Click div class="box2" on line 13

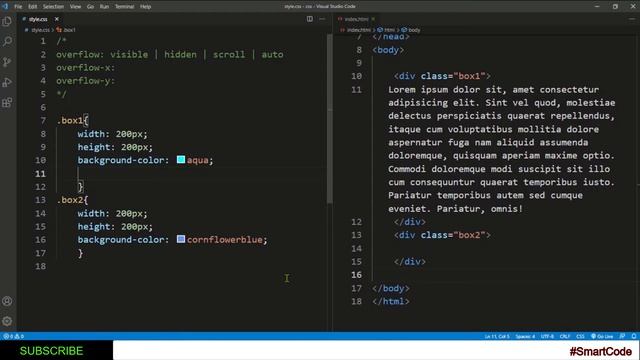[442, 235]
